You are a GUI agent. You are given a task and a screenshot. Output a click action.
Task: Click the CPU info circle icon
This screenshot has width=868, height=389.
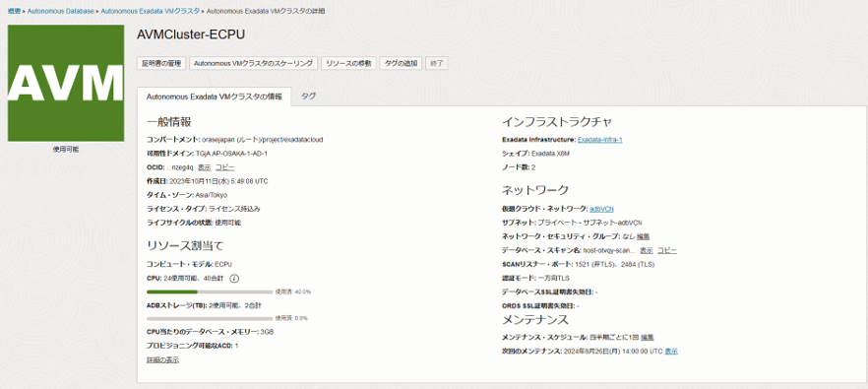(x=234, y=278)
